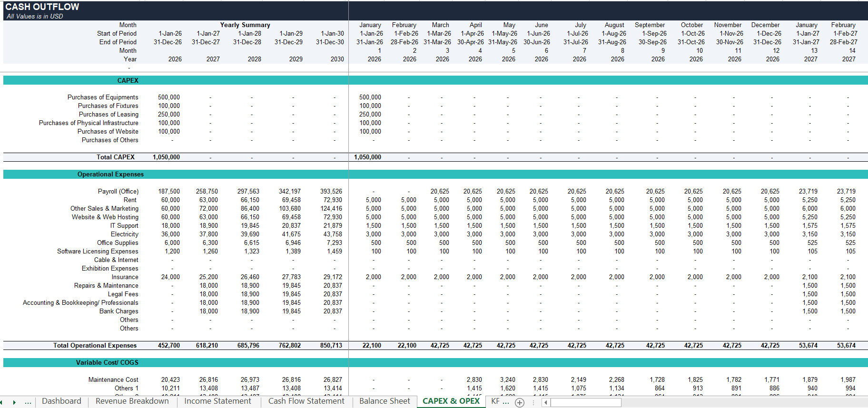Click the April month header

tap(475, 25)
